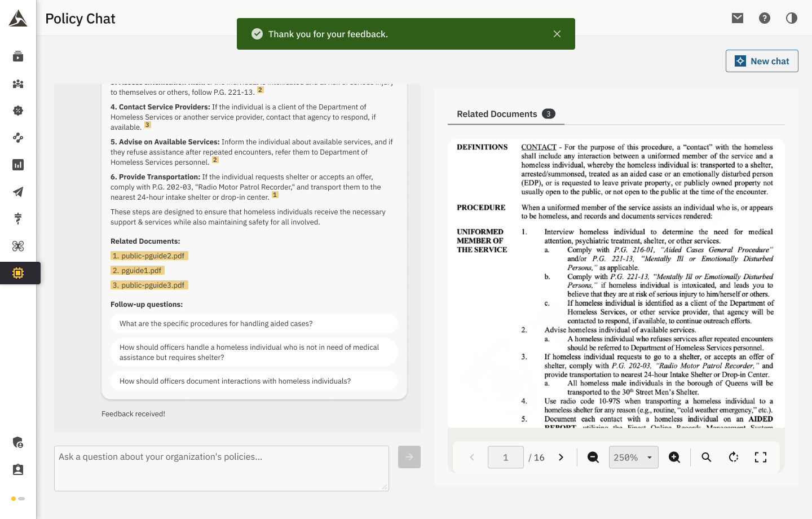The height and width of the screenshot is (519, 812).
Task: Enter fullscreen view of the document
Action: (x=760, y=457)
